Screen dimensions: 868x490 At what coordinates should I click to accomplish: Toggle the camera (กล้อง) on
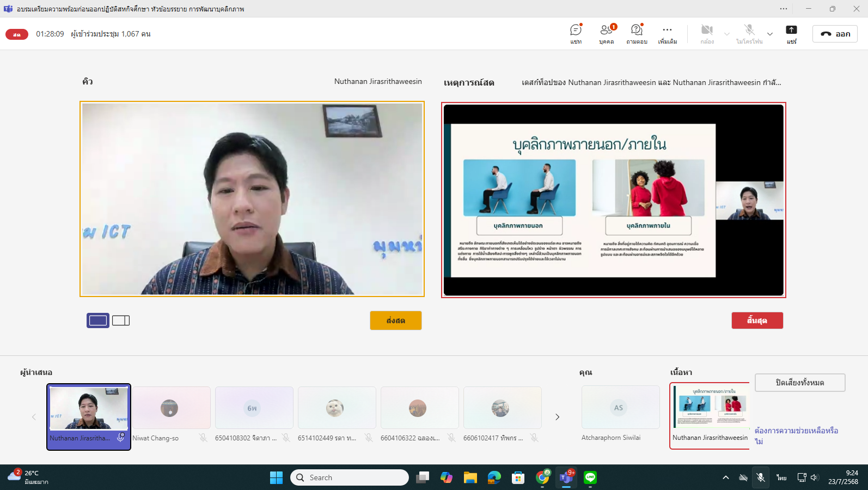tap(707, 33)
